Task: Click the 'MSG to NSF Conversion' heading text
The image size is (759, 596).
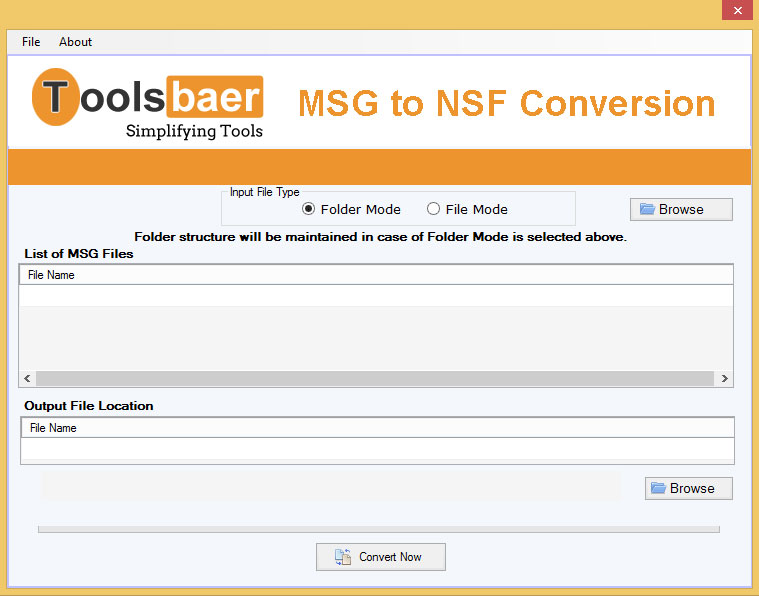Action: coord(506,103)
